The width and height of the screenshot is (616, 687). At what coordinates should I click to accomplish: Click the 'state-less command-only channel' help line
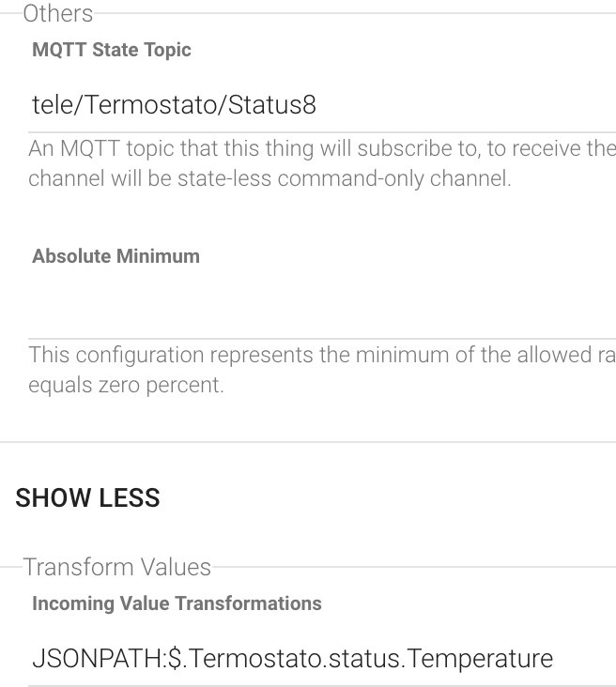pos(270,178)
